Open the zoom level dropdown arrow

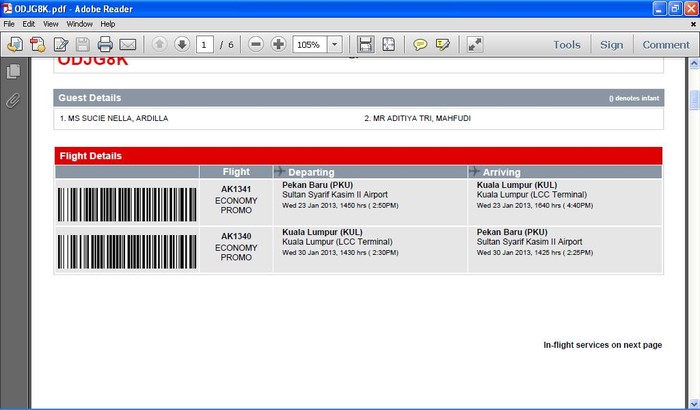[x=335, y=45]
